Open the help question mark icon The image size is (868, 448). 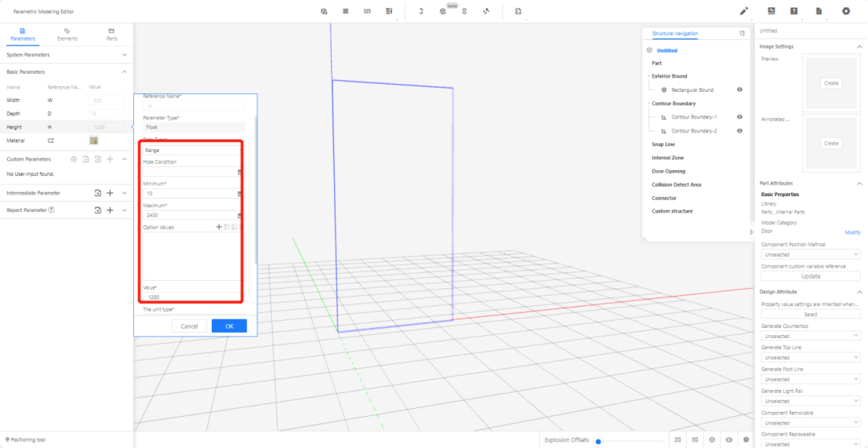click(x=794, y=11)
